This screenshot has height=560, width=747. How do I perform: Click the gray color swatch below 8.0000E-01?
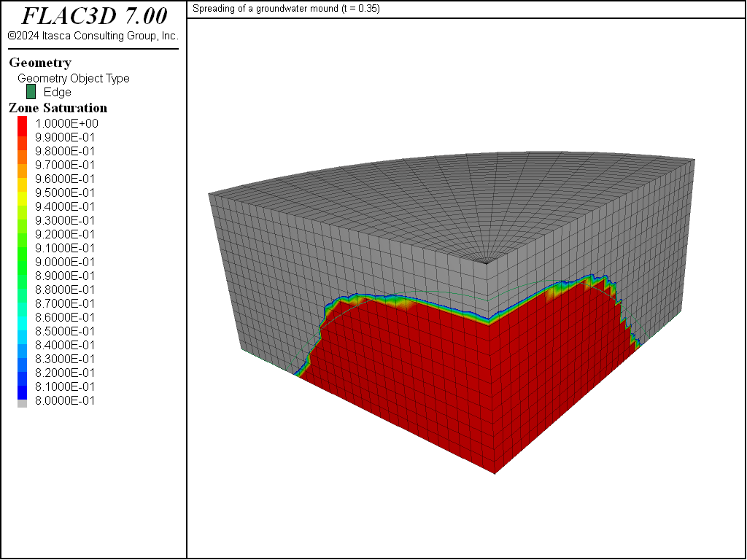(23, 404)
